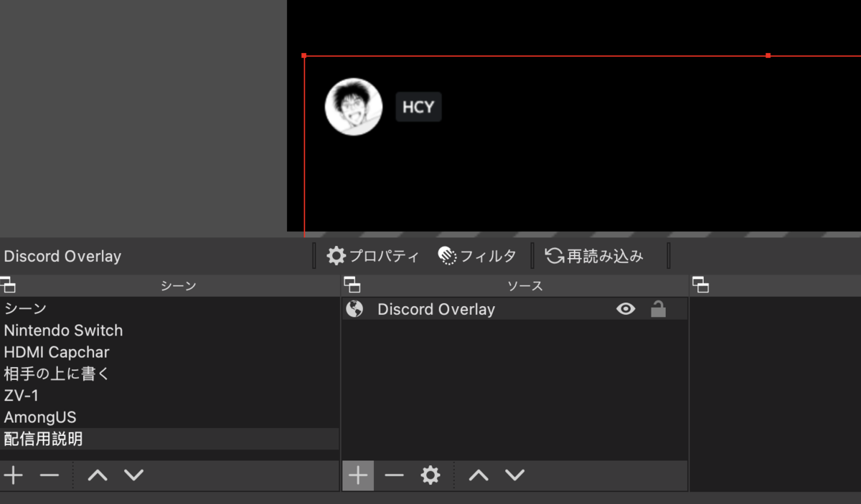The image size is (861, 504).
Task: Grab the red top-edge midpoint handle in preview
Action: 768,55
